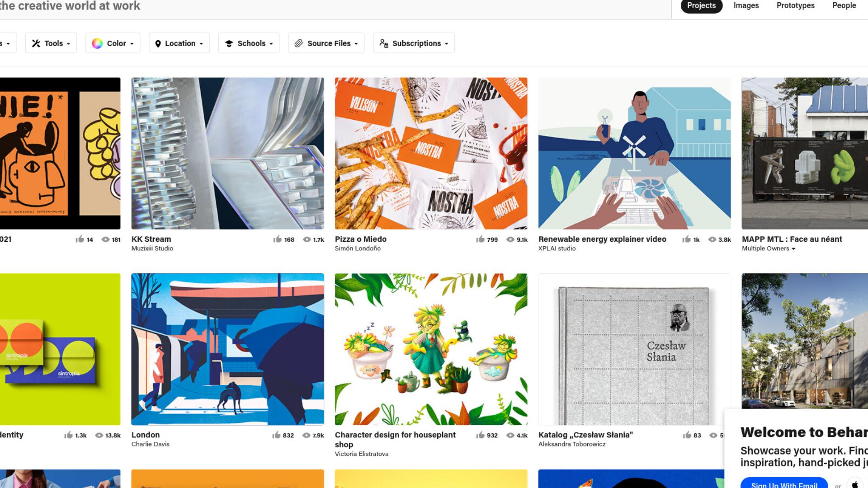Click the Location pin icon
Image resolution: width=868 pixels, height=488 pixels.
tap(158, 44)
